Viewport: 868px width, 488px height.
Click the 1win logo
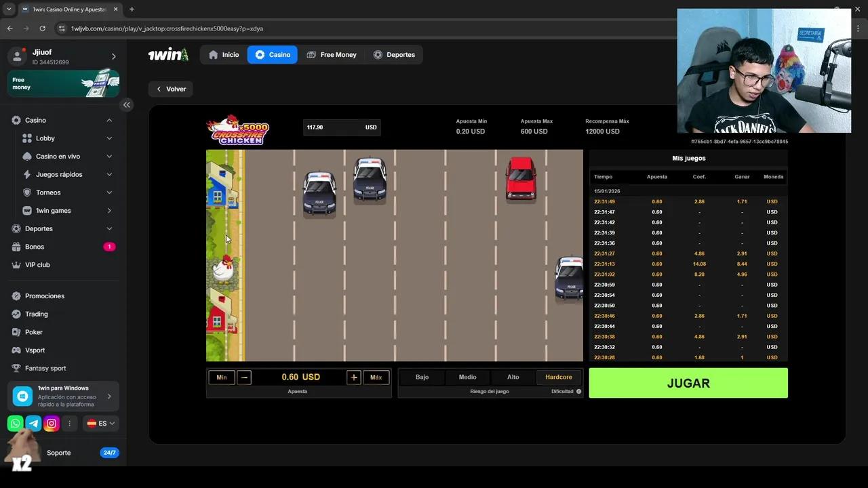tap(167, 55)
